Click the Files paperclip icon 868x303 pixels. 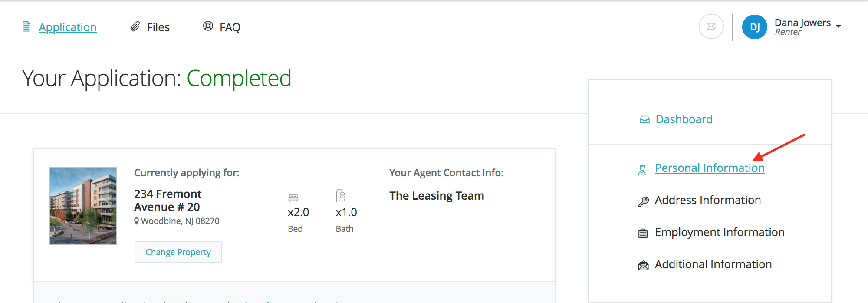(135, 27)
